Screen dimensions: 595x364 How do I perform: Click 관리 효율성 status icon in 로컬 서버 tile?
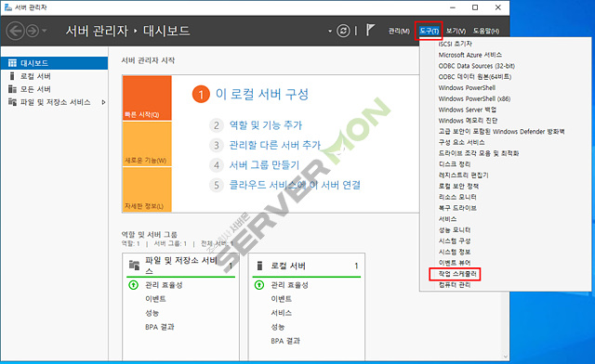point(259,285)
